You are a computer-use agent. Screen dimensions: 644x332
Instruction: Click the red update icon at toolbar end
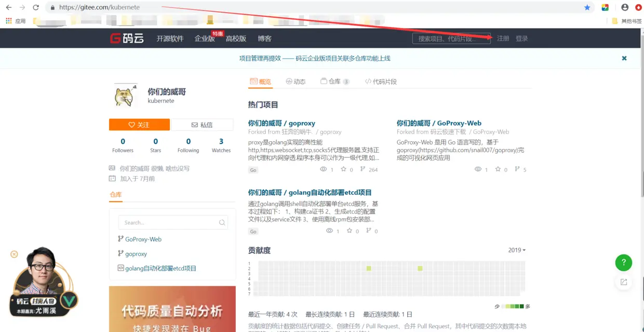click(x=638, y=8)
